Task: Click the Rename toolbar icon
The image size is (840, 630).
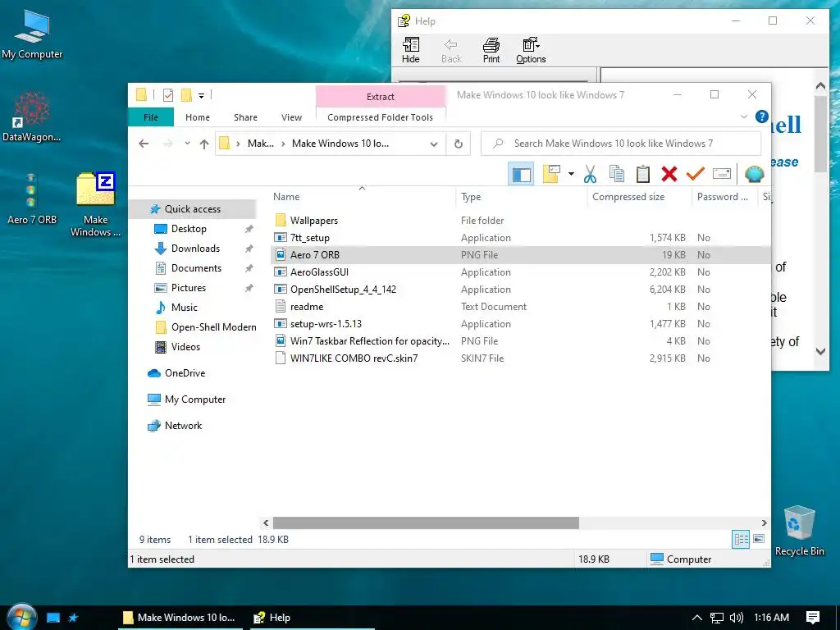Action: click(722, 174)
